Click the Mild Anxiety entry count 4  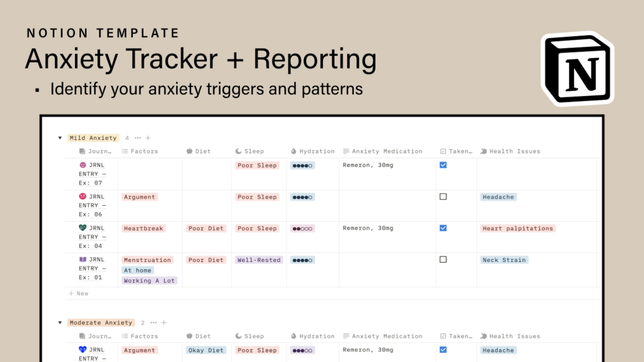127,138
